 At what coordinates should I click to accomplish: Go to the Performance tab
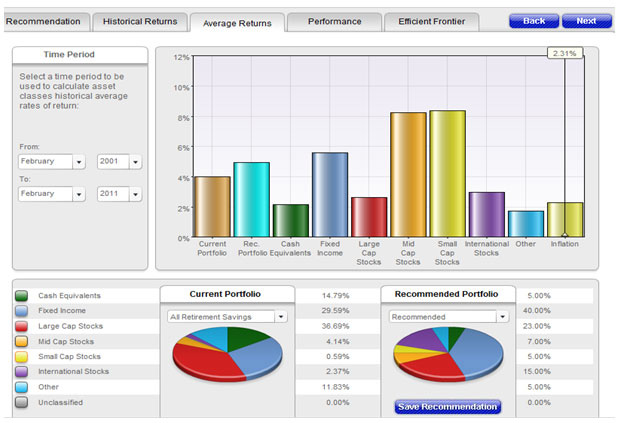pos(335,22)
